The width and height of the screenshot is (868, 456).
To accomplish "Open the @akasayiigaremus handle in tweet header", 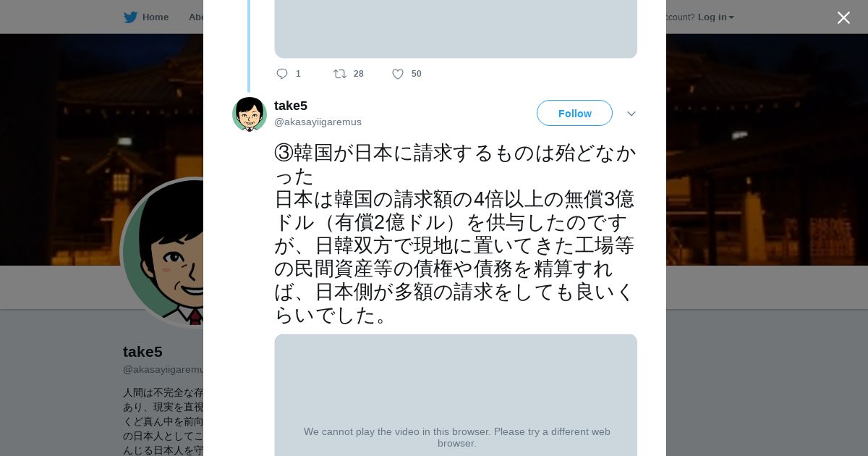I will point(318,122).
